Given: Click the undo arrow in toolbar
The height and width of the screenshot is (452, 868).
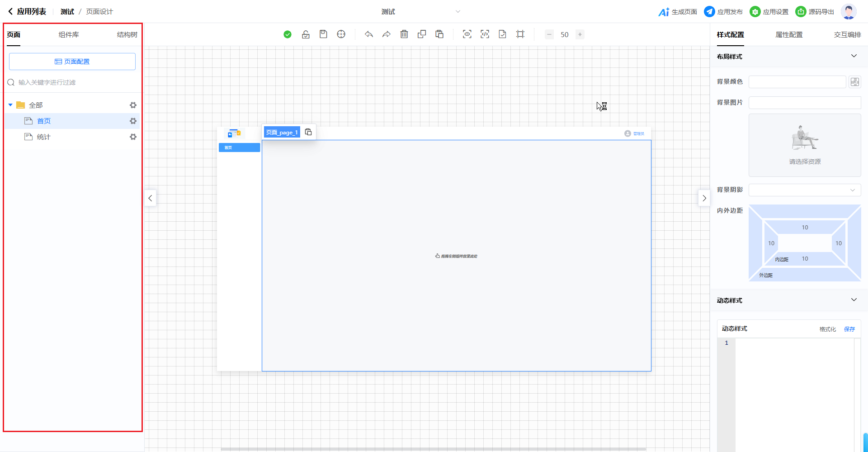Looking at the screenshot, I should pos(369,34).
